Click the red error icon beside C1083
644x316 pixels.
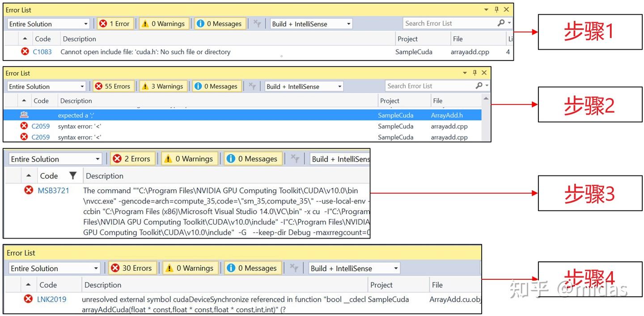25,51
